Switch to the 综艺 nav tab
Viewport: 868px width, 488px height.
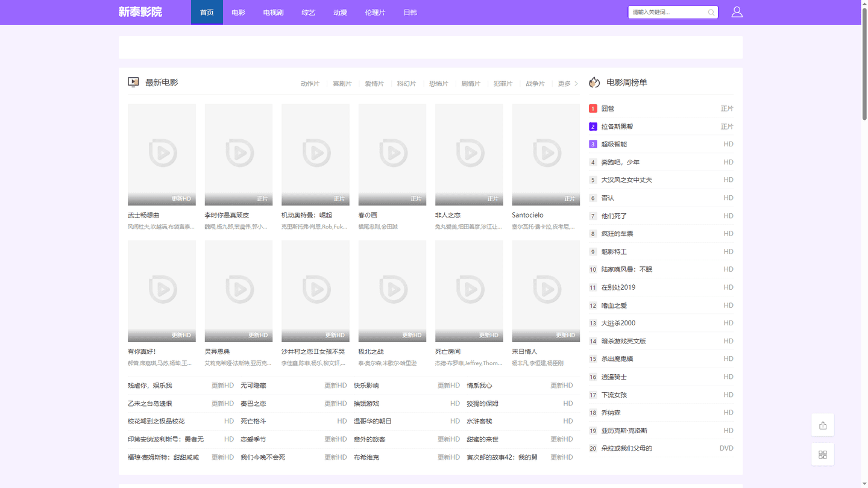[x=309, y=12]
